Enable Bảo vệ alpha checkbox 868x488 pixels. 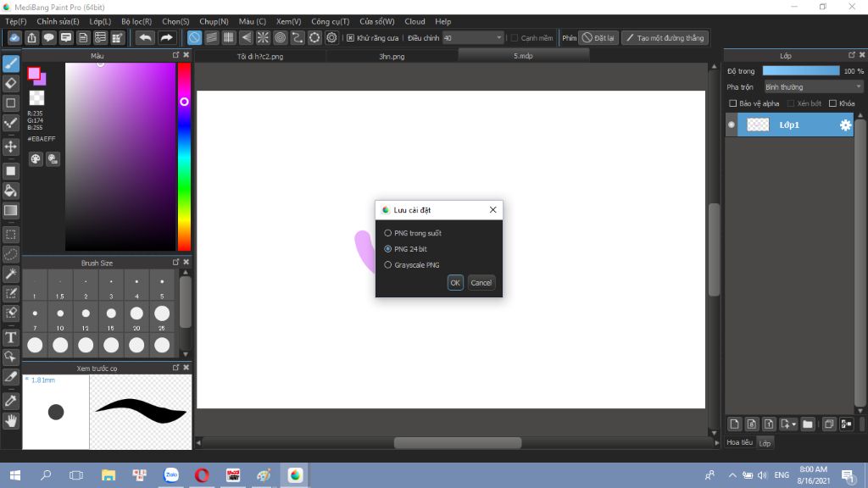(x=733, y=103)
